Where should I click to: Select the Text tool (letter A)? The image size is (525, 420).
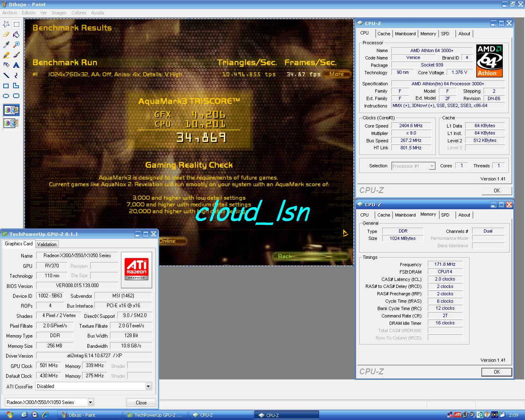coord(16,65)
